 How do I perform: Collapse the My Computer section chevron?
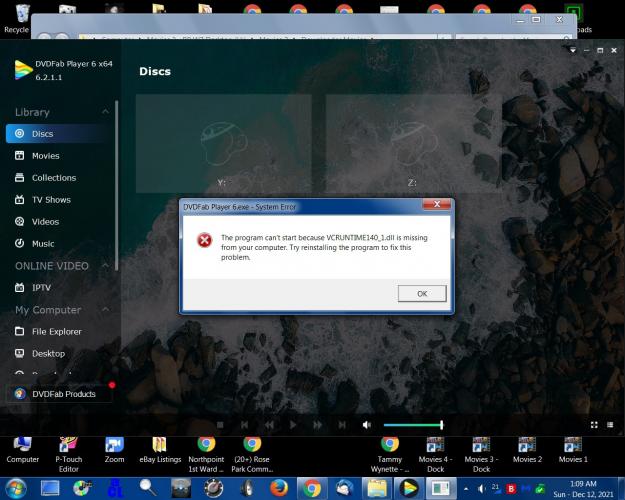click(105, 309)
